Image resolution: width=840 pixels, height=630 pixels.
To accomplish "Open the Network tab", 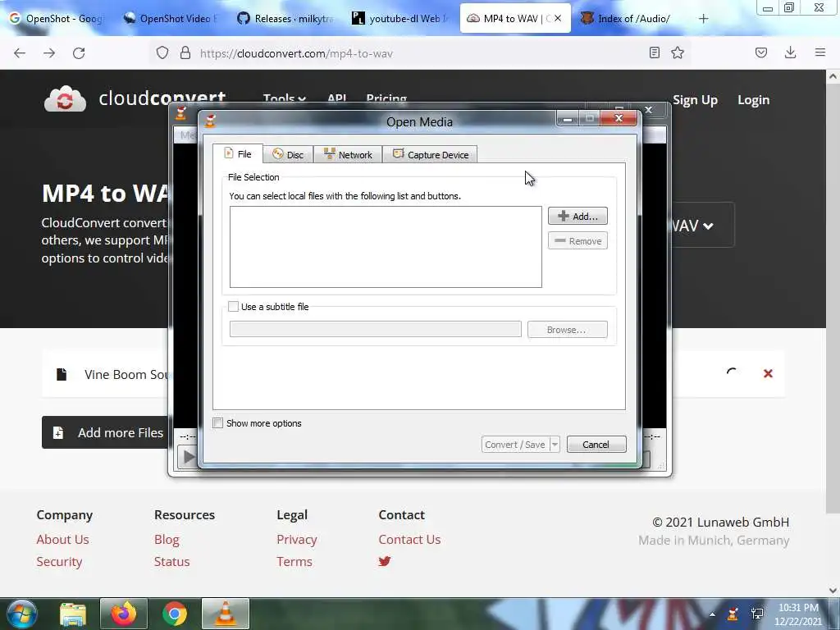I will [348, 155].
